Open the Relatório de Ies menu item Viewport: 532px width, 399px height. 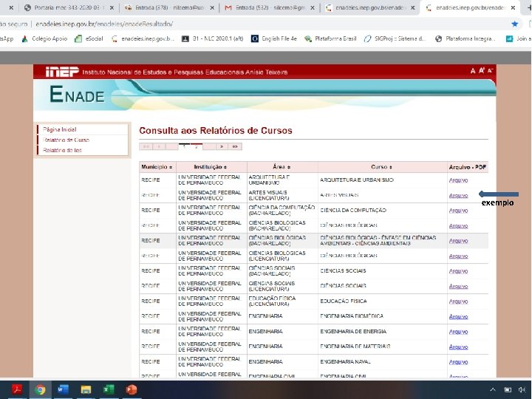coord(62,150)
